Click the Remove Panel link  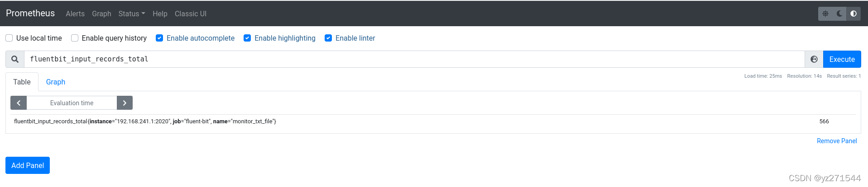coord(837,141)
